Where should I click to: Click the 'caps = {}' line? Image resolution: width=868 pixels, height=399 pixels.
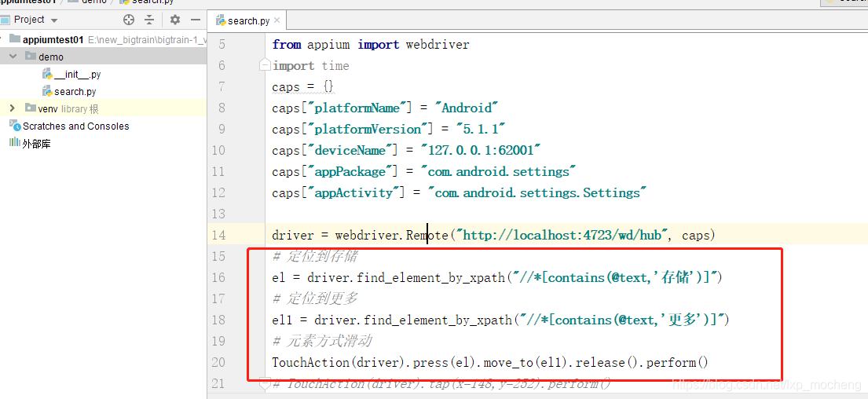(x=302, y=87)
